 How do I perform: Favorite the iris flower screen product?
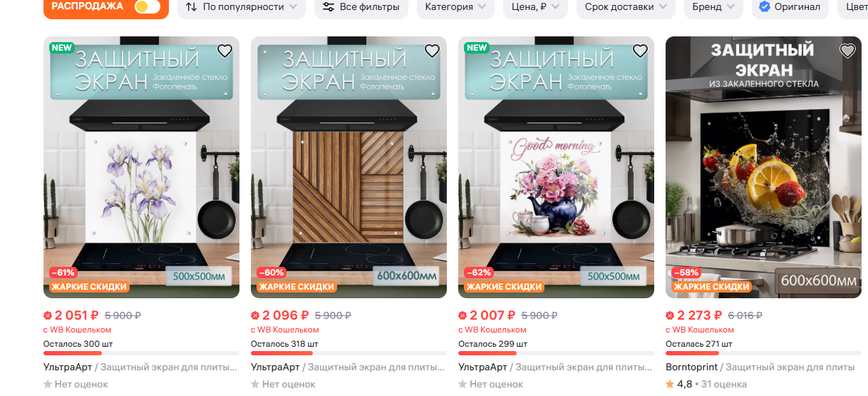[x=224, y=51]
